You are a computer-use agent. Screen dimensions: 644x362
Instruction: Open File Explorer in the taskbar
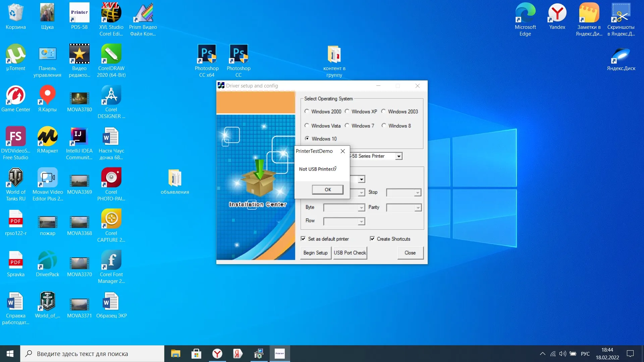(175, 354)
